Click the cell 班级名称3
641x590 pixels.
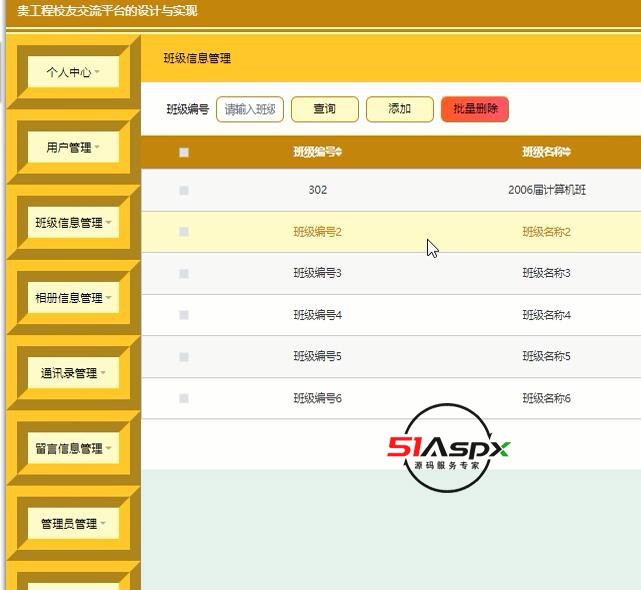click(547, 273)
